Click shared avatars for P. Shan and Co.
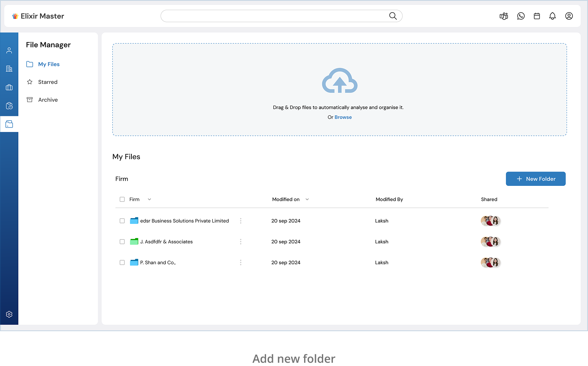 click(491, 263)
